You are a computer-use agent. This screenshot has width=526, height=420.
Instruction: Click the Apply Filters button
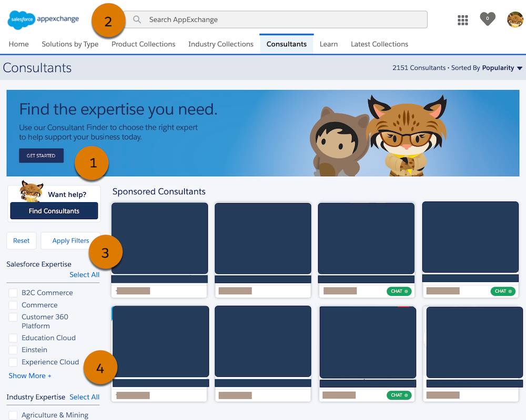pos(70,241)
